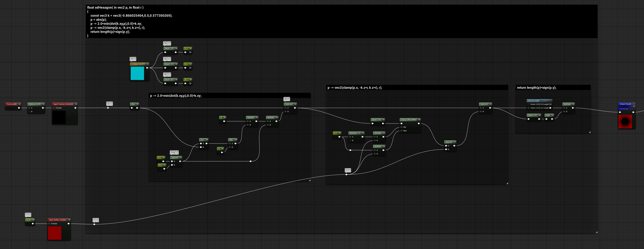The width and height of the screenshot is (644, 249).
Task: Click the V3 Length output pin on VectorLength
Action: coord(550,104)
